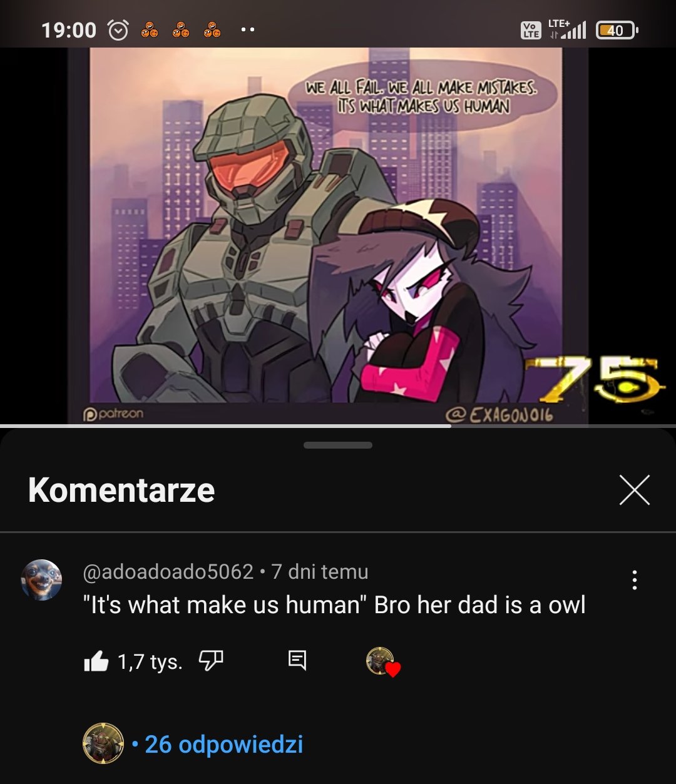The height and width of the screenshot is (784, 676).
Task: Tap the Komentarze header title
Action: coord(121,490)
